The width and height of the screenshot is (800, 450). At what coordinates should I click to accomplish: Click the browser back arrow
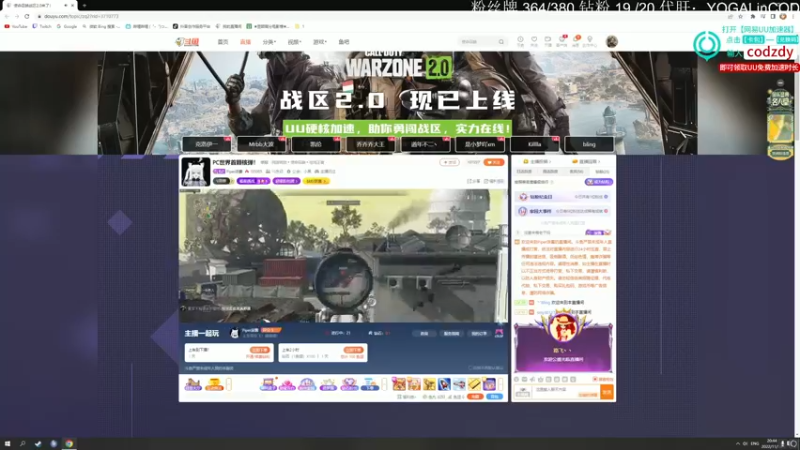click(x=7, y=16)
